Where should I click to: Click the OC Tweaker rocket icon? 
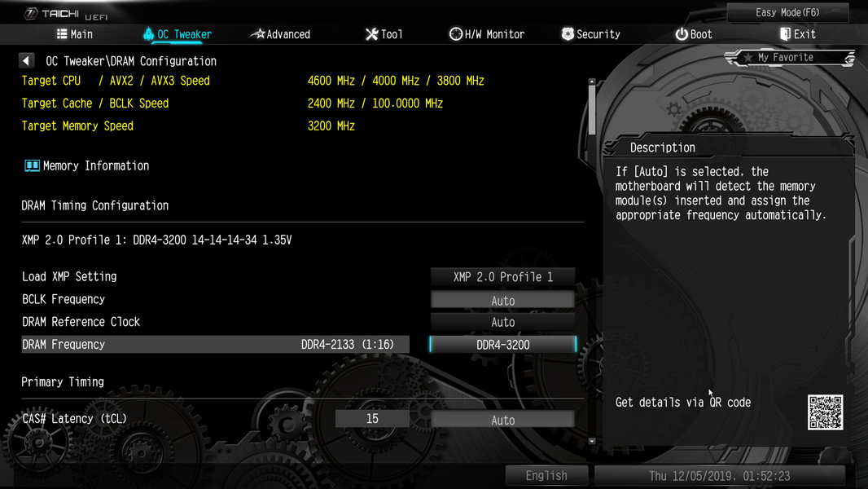tap(148, 33)
